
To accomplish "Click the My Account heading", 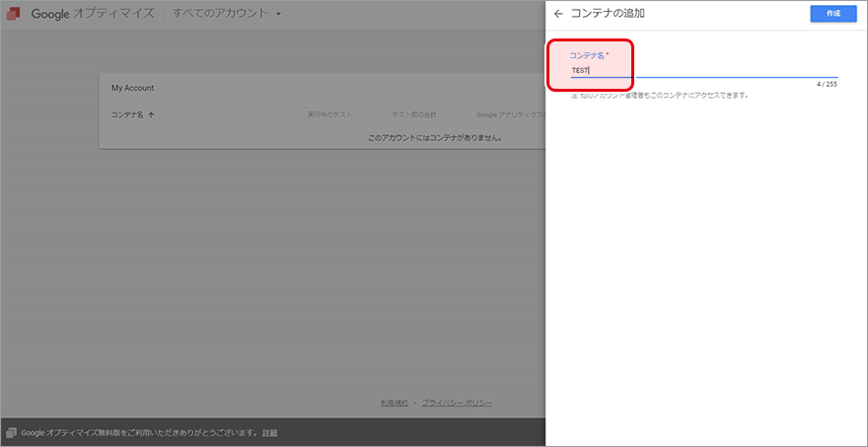I will coord(133,88).
